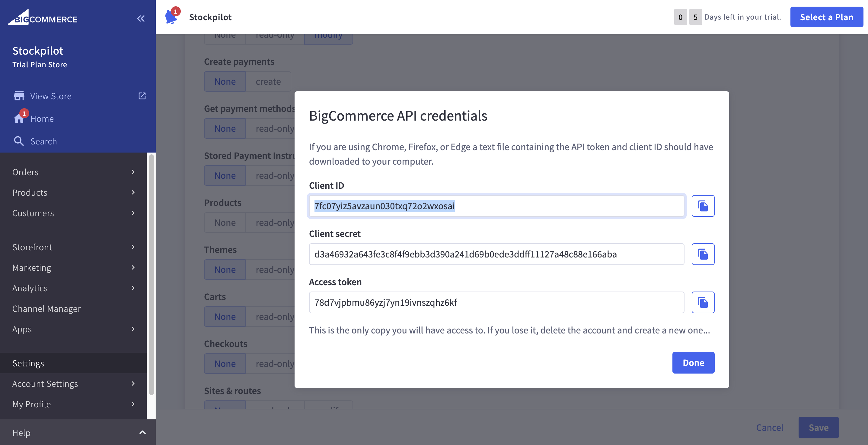Click 'Days left in your trial.' text

(743, 17)
